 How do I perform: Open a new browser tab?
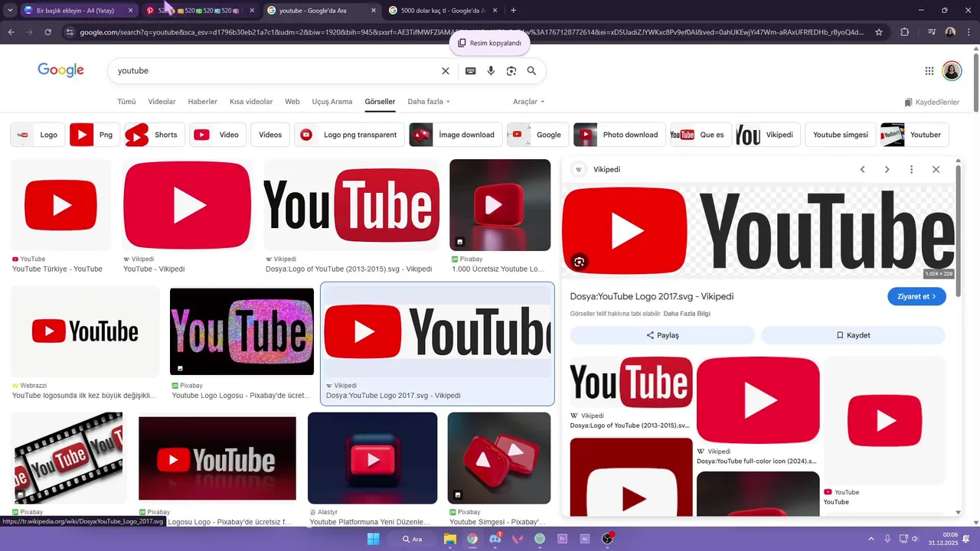point(513,10)
